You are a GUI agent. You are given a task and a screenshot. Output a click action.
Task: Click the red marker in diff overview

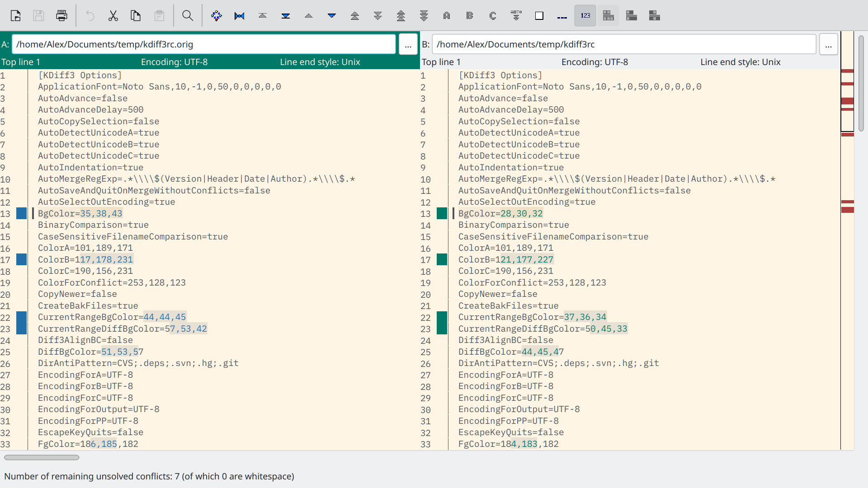click(x=847, y=102)
